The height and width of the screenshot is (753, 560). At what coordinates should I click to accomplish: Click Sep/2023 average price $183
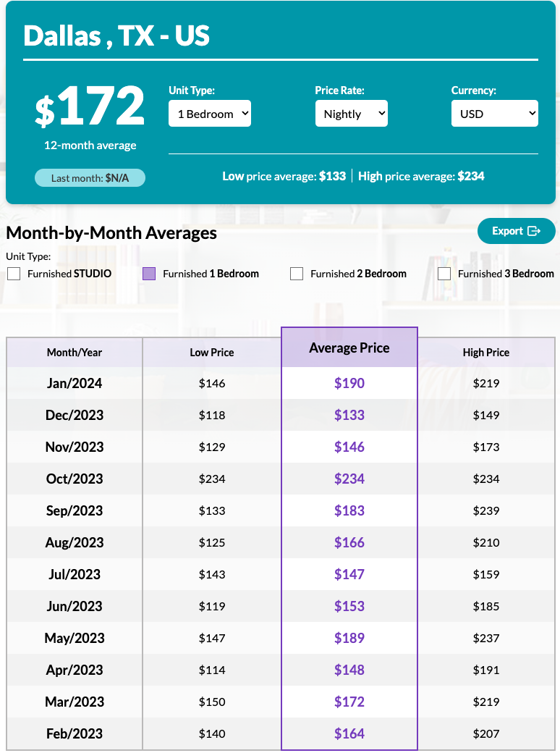[349, 510]
